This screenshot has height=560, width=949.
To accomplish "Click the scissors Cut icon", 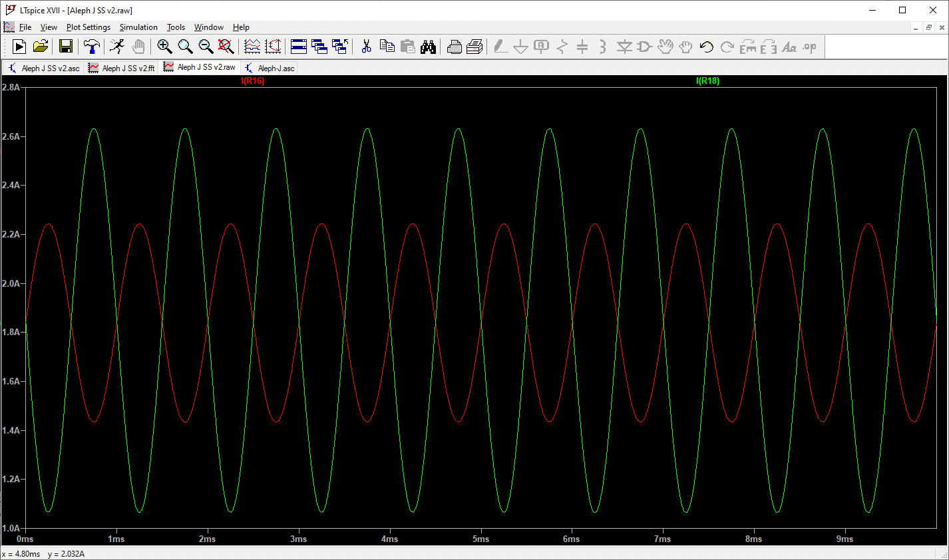I will [x=366, y=47].
